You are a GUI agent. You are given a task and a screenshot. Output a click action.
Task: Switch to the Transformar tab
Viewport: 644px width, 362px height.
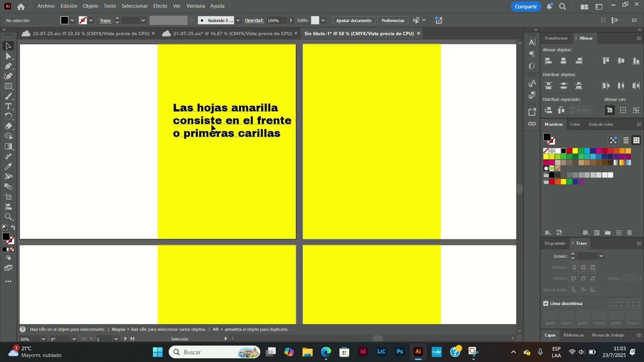click(556, 38)
